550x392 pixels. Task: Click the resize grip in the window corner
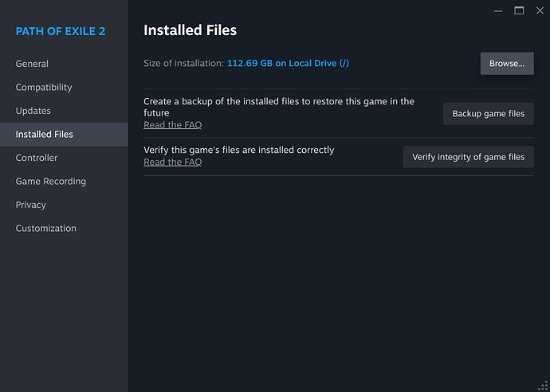tap(543, 385)
